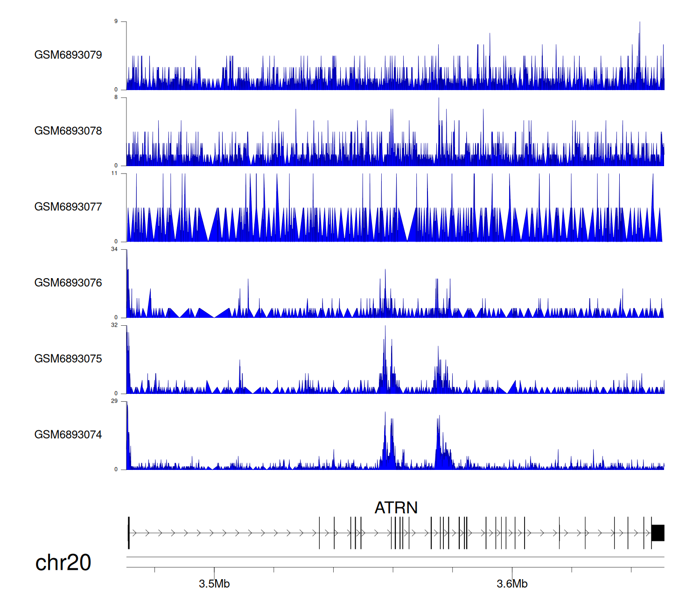Click the GSM6893079 track label
Image resolution: width=700 pixels, height=616 pixels.
[68, 55]
